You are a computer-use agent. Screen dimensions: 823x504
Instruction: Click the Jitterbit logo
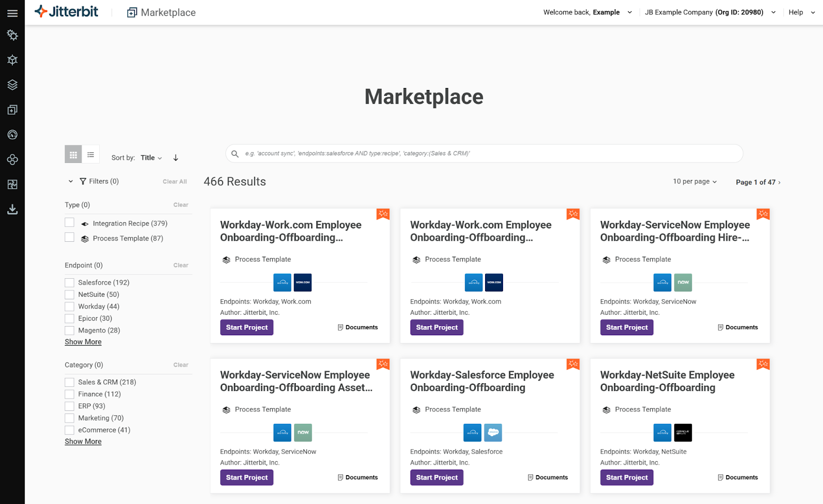tap(66, 11)
